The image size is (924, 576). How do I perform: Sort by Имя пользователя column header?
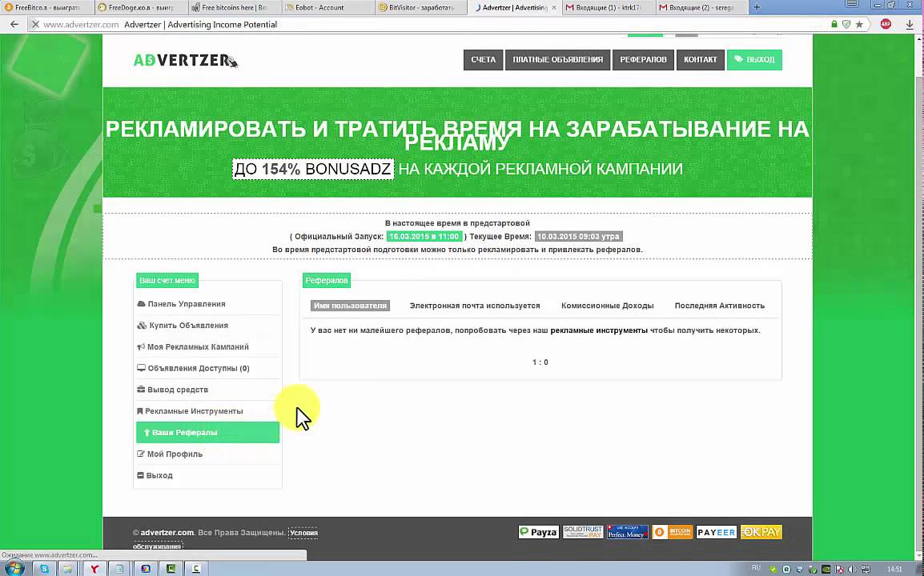coord(350,306)
